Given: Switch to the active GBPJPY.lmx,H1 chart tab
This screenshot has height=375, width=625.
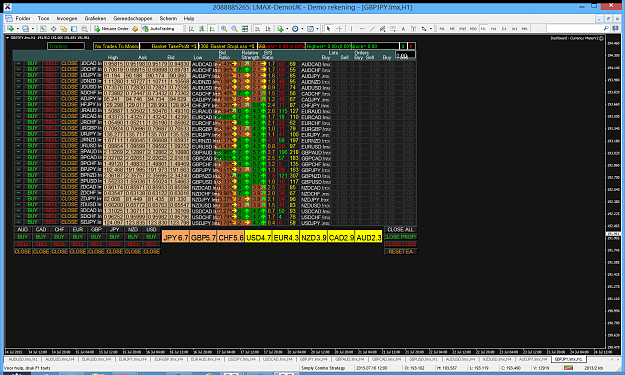Looking at the screenshot, I should point(568,359).
